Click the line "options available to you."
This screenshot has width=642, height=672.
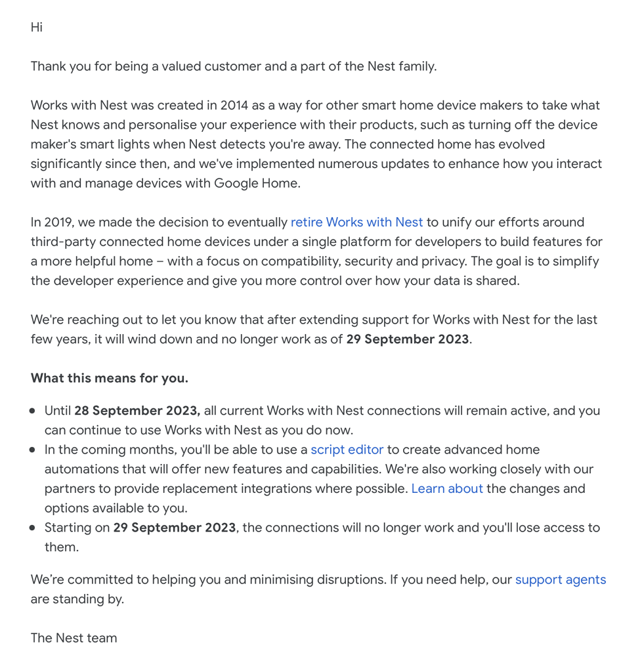click(x=116, y=508)
